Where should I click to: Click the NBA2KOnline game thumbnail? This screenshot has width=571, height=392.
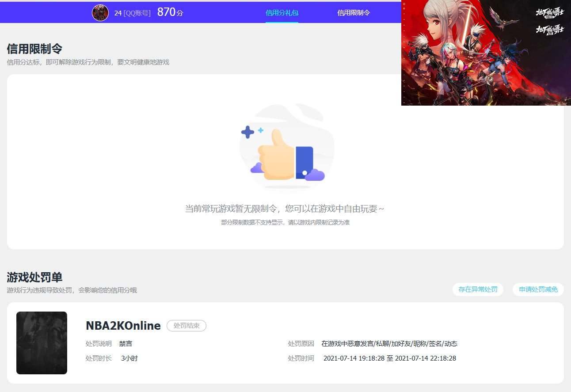42,343
